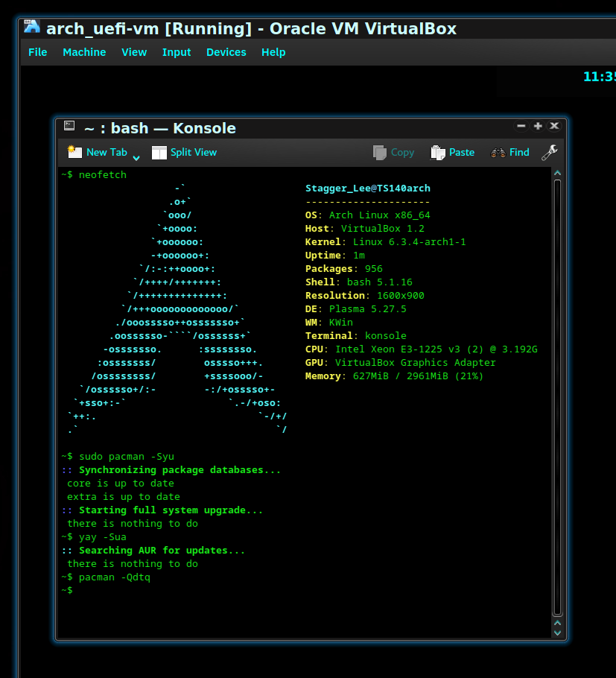
Task: Click the 'Shell: bash 5.1.16' line
Action: (359, 282)
